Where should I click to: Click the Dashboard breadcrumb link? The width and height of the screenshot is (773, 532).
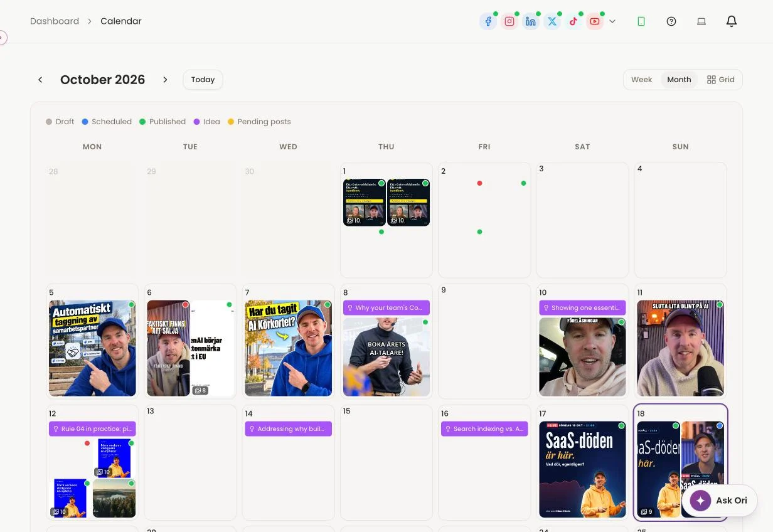coord(55,21)
